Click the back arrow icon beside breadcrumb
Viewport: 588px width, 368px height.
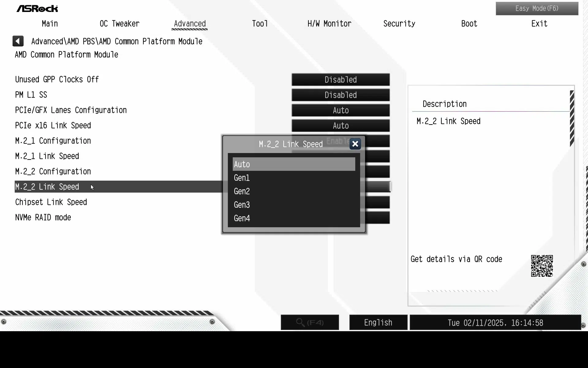[x=18, y=41]
